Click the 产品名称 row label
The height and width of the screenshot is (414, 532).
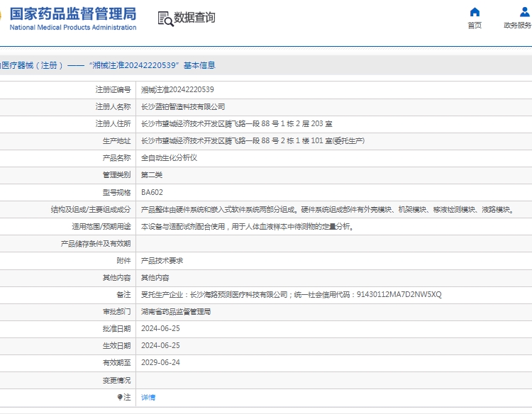click(117, 157)
